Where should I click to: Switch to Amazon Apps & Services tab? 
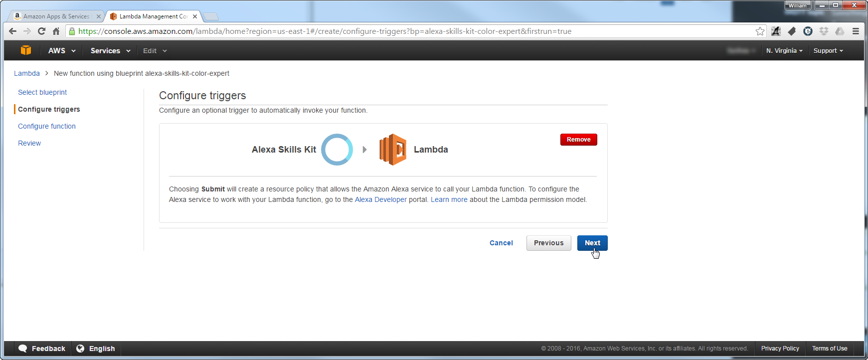(56, 16)
